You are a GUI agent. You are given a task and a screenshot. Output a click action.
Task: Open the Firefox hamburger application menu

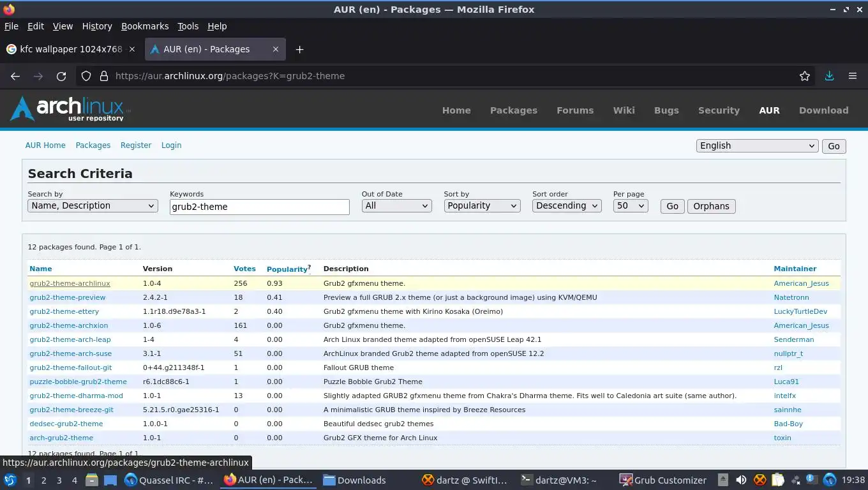(x=852, y=76)
